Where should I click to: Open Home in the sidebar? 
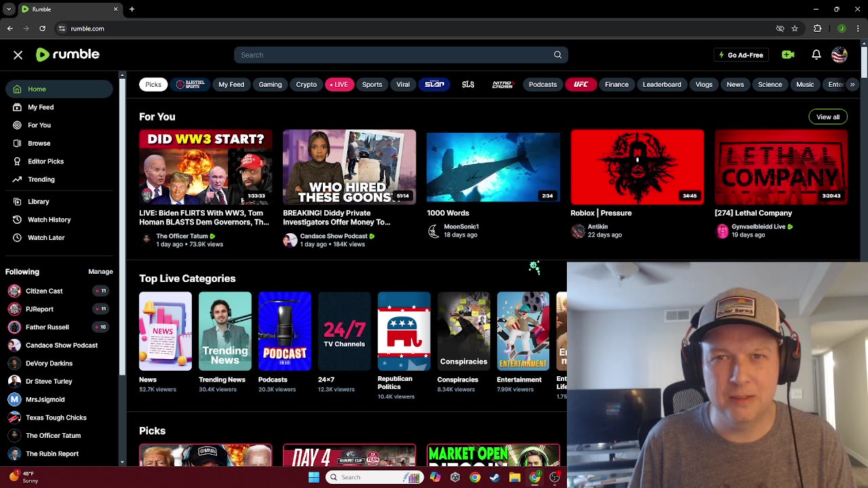(59, 89)
